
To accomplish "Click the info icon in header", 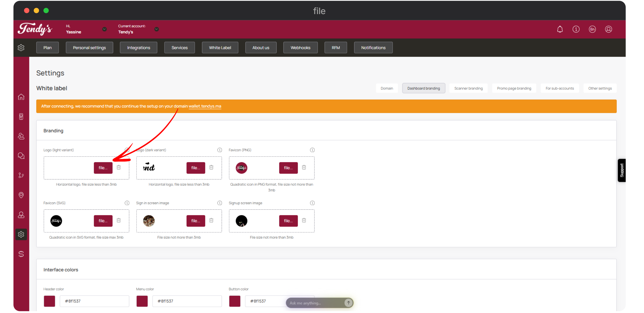I will pos(576,29).
